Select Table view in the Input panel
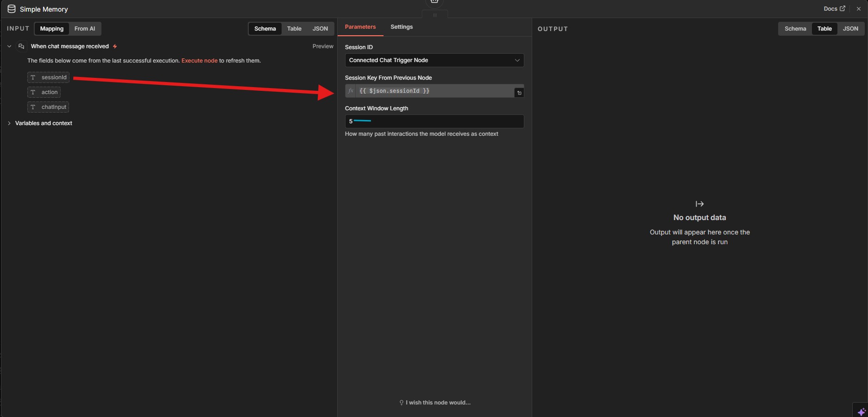 (x=294, y=29)
